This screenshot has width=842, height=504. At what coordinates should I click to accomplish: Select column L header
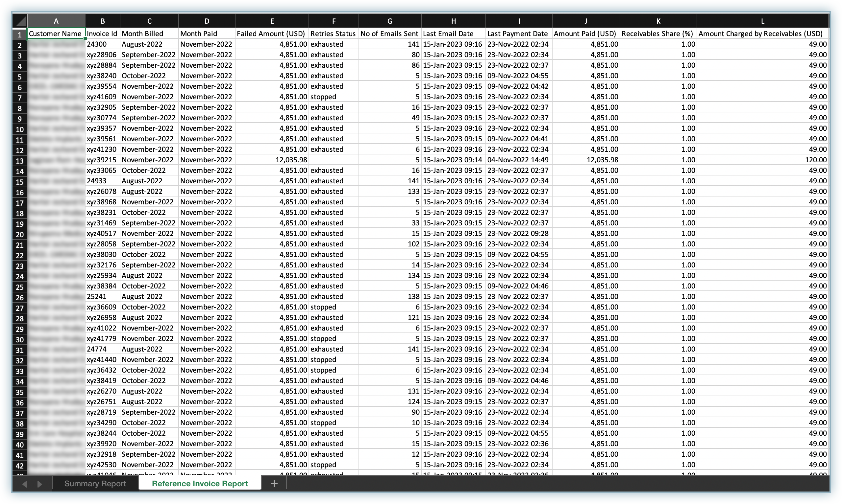tap(762, 21)
